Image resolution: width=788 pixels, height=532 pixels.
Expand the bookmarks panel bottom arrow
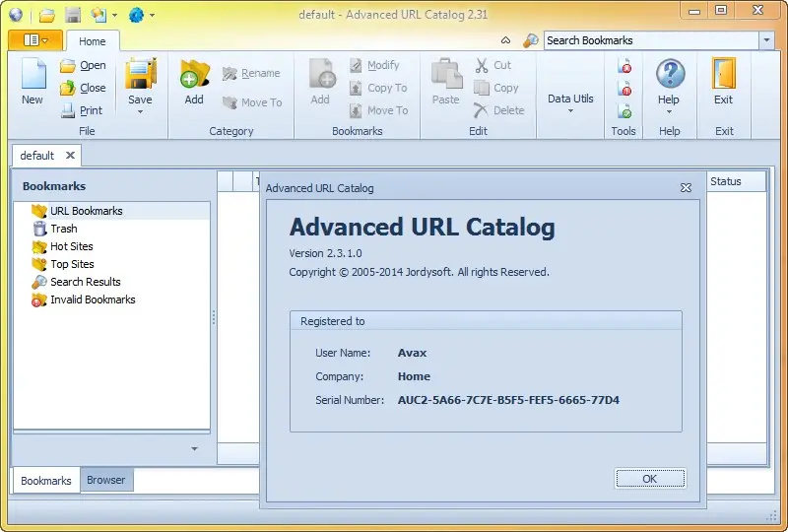pyautogui.click(x=194, y=448)
